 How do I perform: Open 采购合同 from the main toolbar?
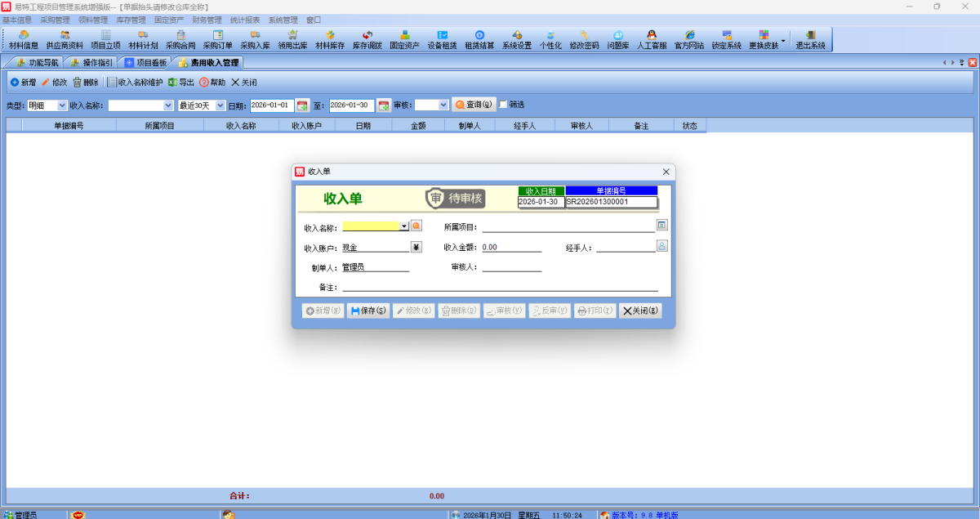pos(180,39)
